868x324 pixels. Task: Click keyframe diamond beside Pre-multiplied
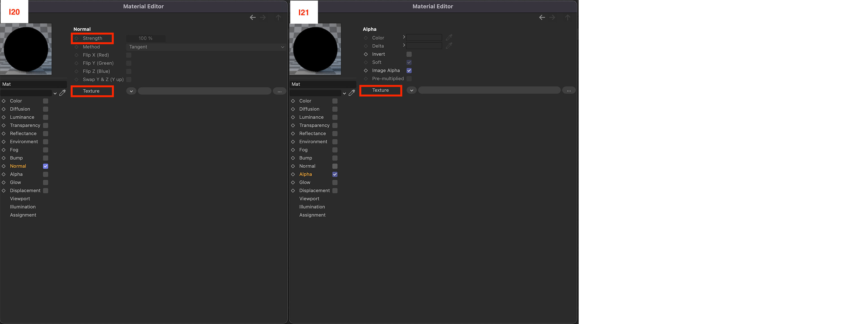click(366, 79)
